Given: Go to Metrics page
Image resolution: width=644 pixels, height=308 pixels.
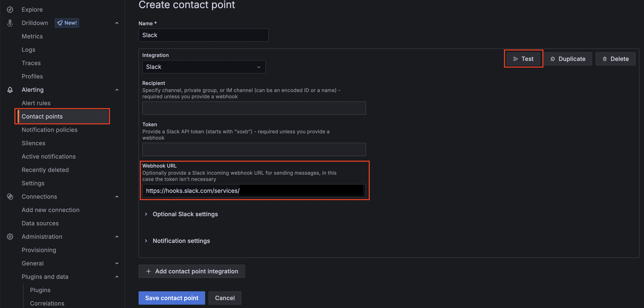Looking at the screenshot, I should click(x=32, y=36).
